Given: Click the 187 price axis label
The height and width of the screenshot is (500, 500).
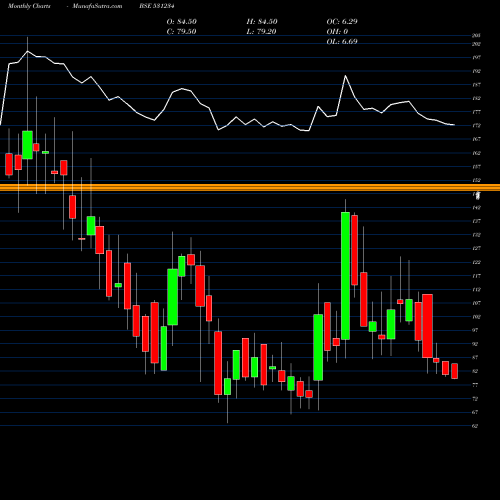Looking at the screenshot, I should (476, 85).
